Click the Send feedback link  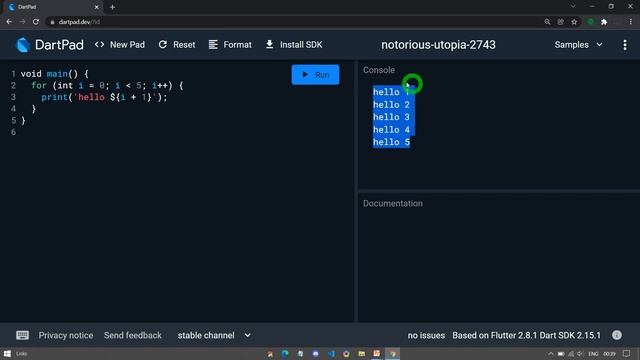pos(133,335)
